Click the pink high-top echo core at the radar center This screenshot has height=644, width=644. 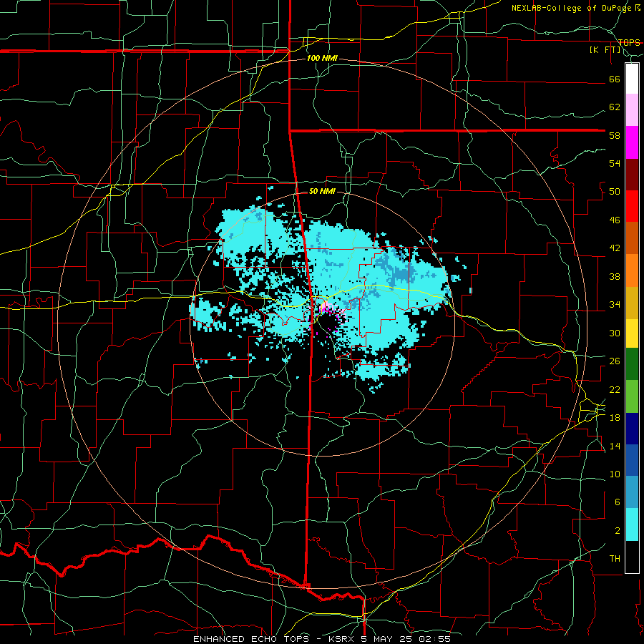(x=327, y=306)
